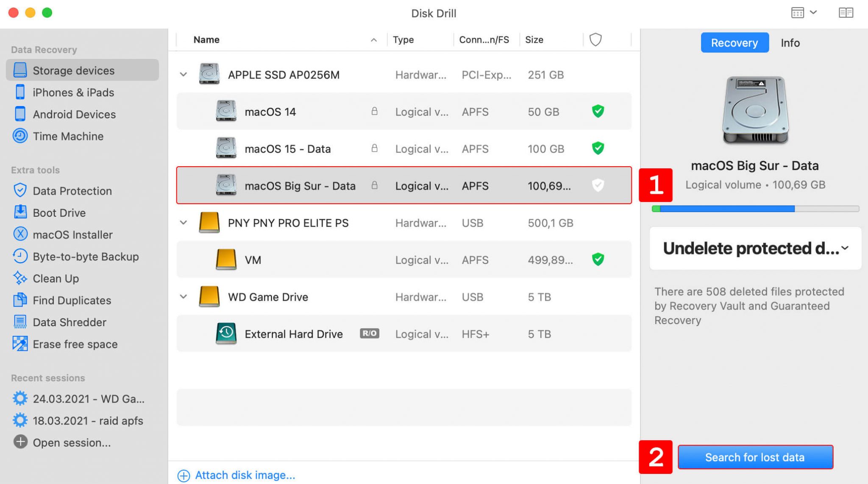Select Byte-to-byte Backup tool

click(x=85, y=256)
